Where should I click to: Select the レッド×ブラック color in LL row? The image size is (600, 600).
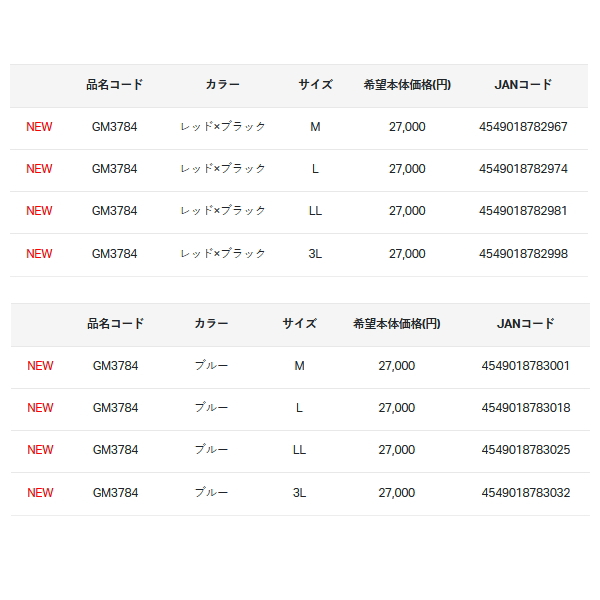[222, 211]
